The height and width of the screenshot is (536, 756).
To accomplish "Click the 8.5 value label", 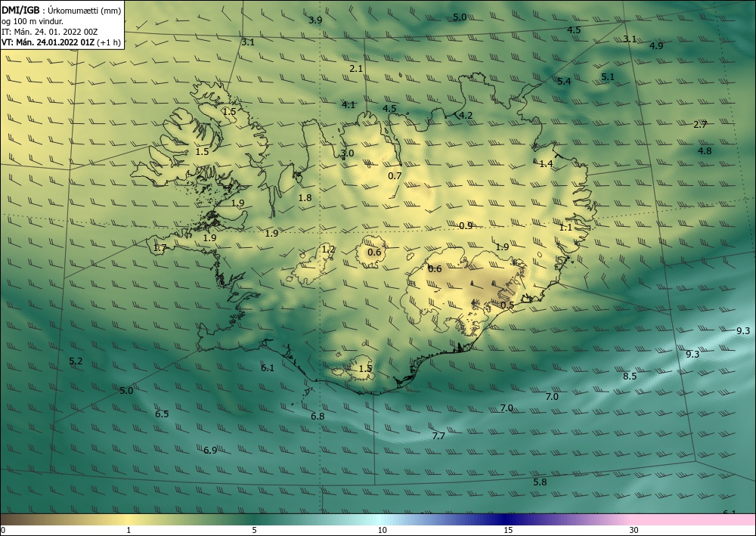I will tap(631, 376).
